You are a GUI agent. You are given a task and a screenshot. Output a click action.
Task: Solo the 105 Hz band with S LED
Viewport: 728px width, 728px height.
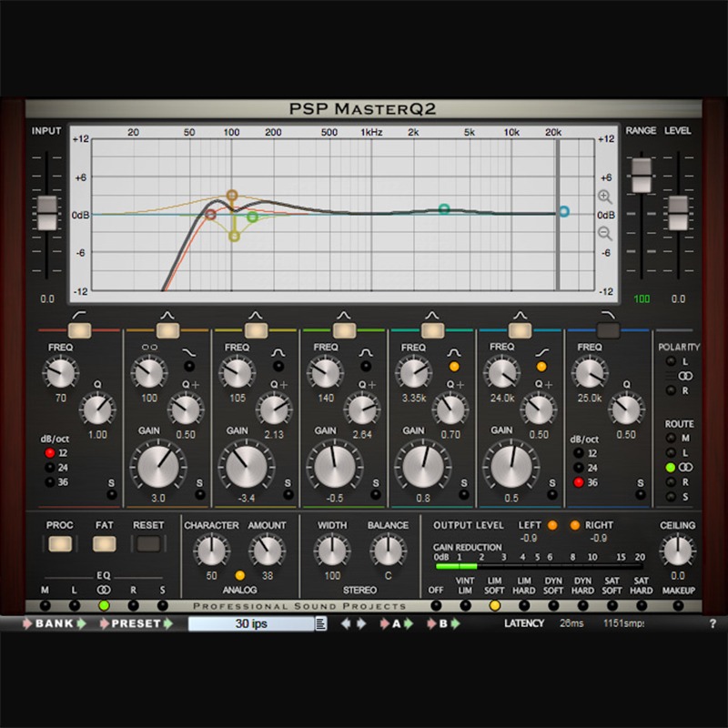[x=288, y=494]
